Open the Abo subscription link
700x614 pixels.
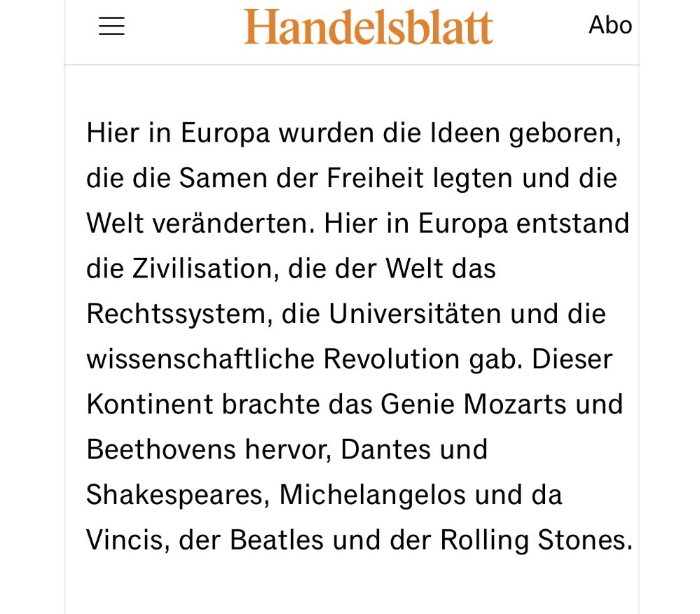tap(610, 25)
